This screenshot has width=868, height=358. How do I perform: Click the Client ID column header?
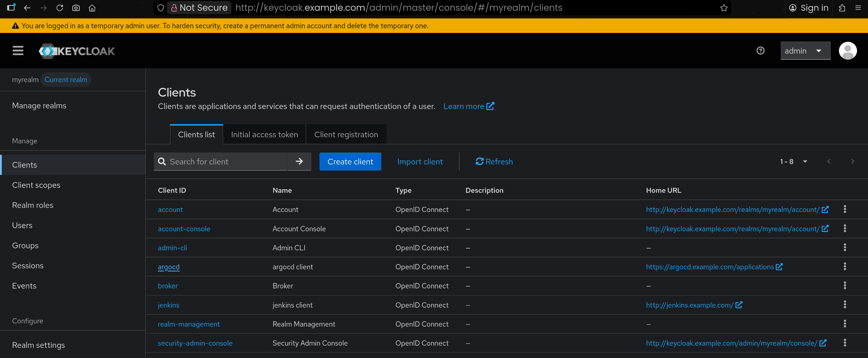tap(172, 190)
